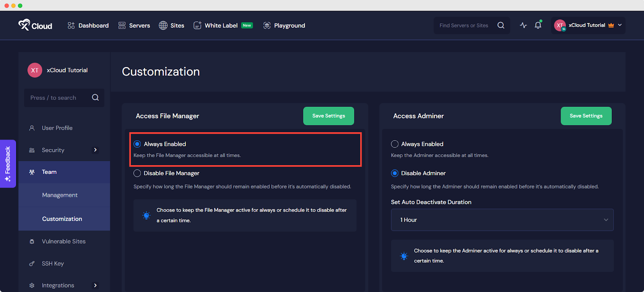644x292 pixels.
Task: Select Always Enabled for File Manager
Action: coord(137,144)
